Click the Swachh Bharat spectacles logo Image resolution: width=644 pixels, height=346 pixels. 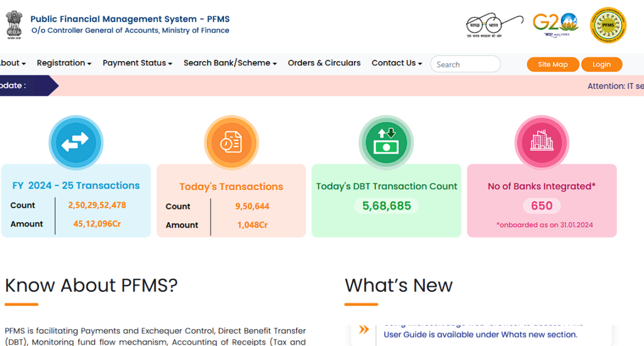tap(494, 25)
